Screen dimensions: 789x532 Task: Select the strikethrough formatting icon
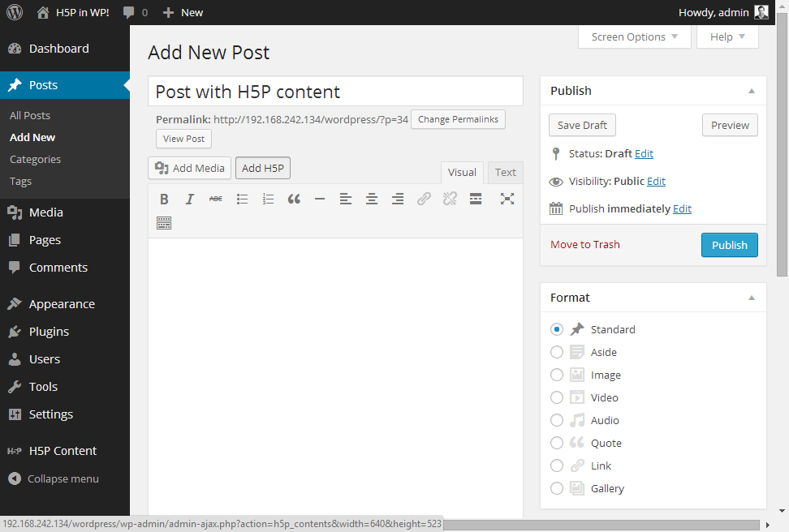click(216, 199)
